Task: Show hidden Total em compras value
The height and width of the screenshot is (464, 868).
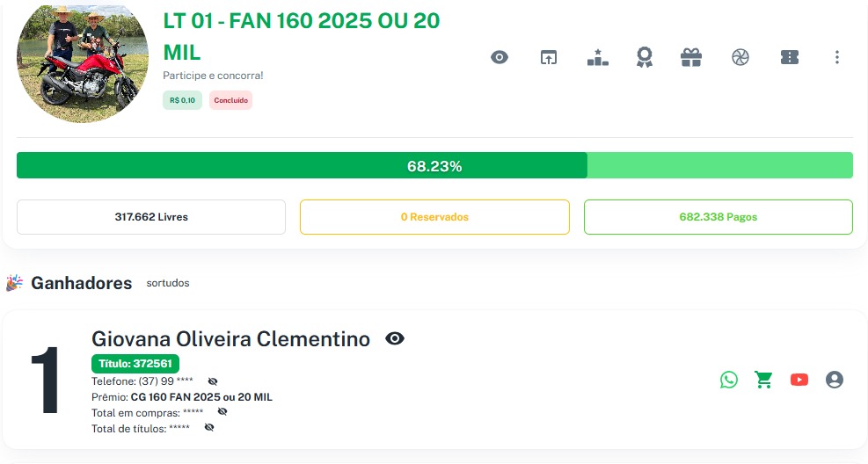Action: 222,411
